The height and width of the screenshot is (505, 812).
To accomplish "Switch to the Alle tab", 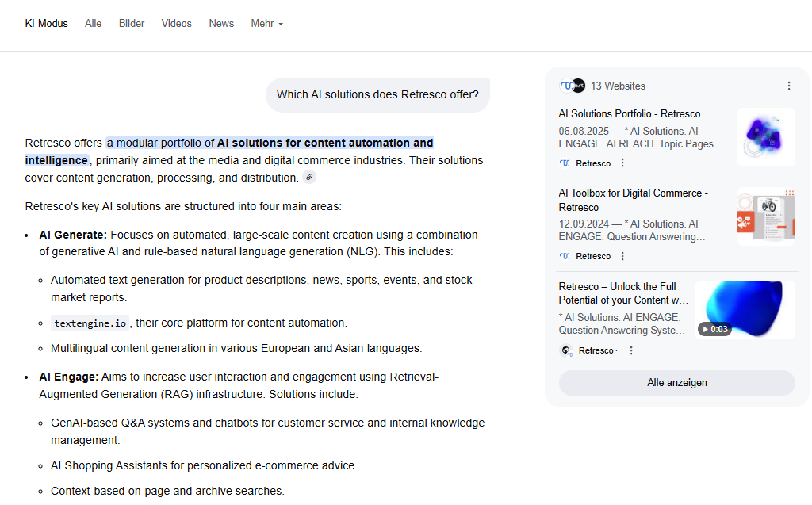I will click(x=94, y=24).
